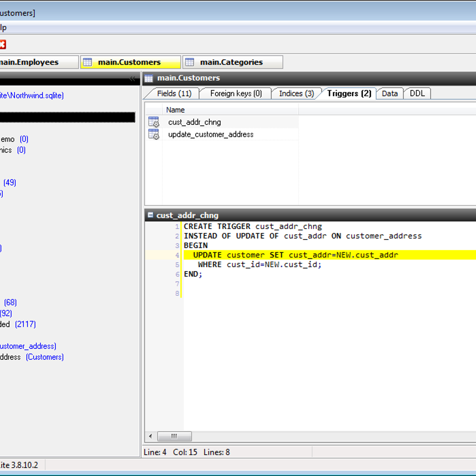Click the BEGIN line in editor
Viewport: 476px width, 476px height.
tap(196, 245)
